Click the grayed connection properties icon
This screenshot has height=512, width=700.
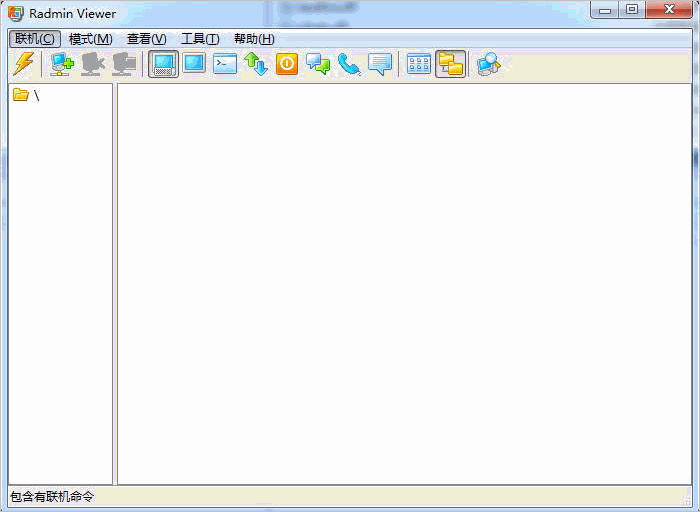coord(124,64)
